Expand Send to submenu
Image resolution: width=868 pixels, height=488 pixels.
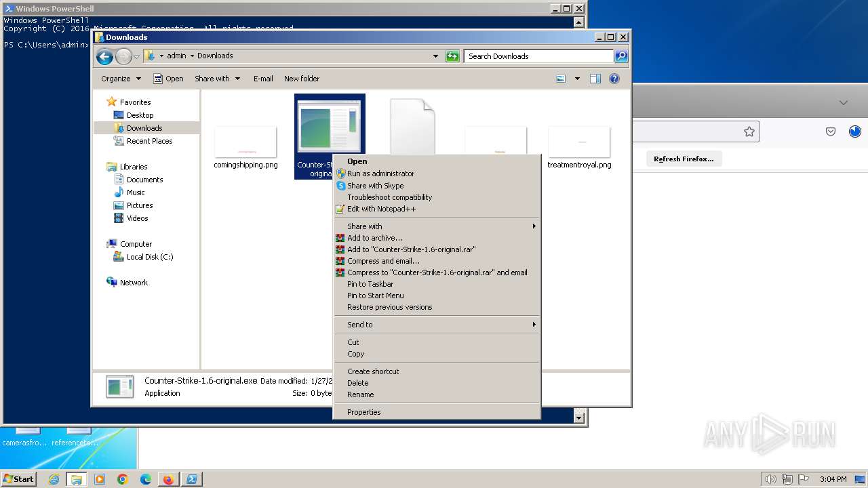[x=437, y=325]
